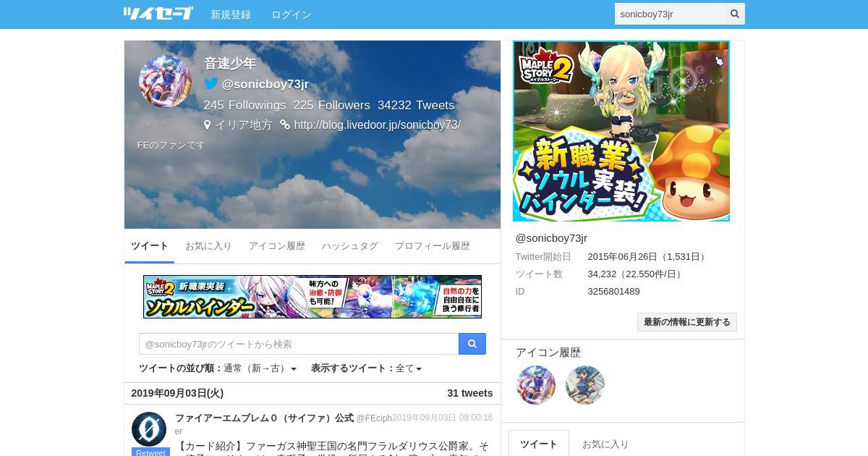Open the @sonicboy73jr Twitter handle link in the banner
The width and height of the screenshot is (868, 456).
[265, 84]
